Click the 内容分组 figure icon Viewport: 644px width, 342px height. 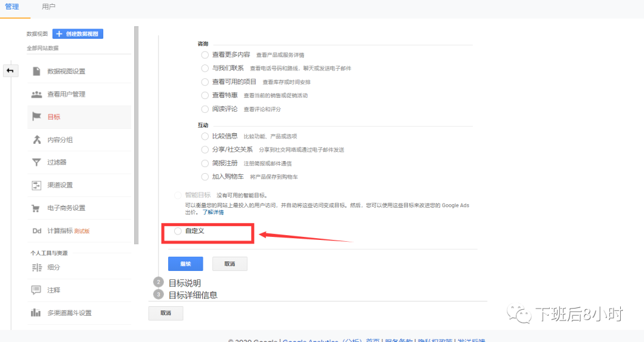coord(36,140)
